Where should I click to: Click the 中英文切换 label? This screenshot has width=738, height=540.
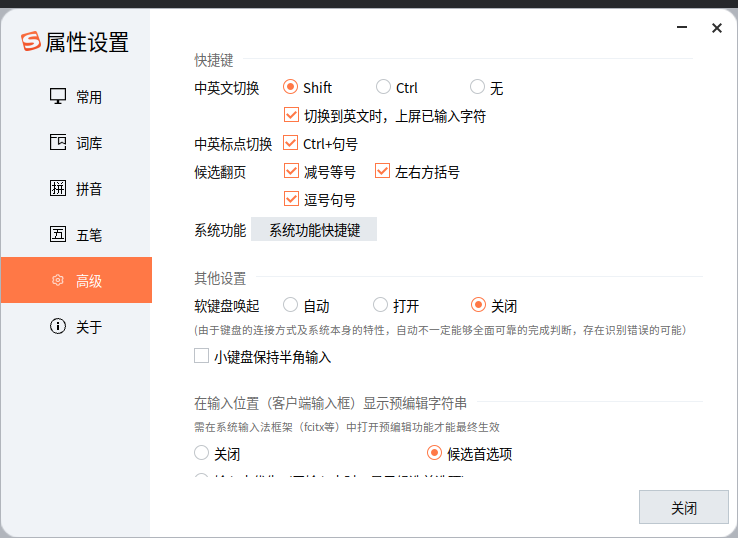(x=227, y=88)
